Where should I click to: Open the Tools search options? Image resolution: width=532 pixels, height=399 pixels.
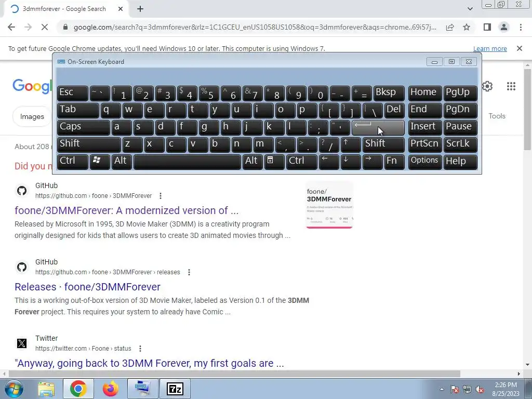tap(497, 116)
